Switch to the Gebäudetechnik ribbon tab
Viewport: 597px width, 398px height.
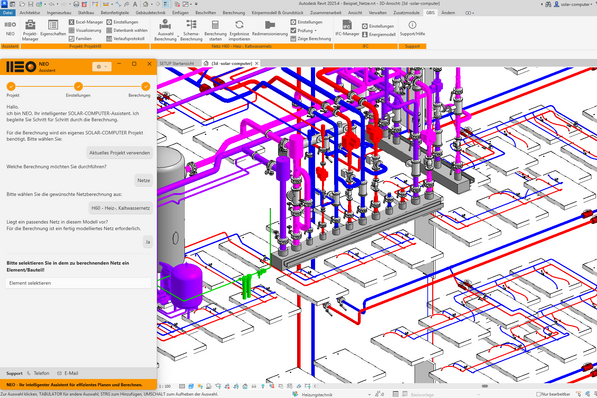click(x=150, y=13)
